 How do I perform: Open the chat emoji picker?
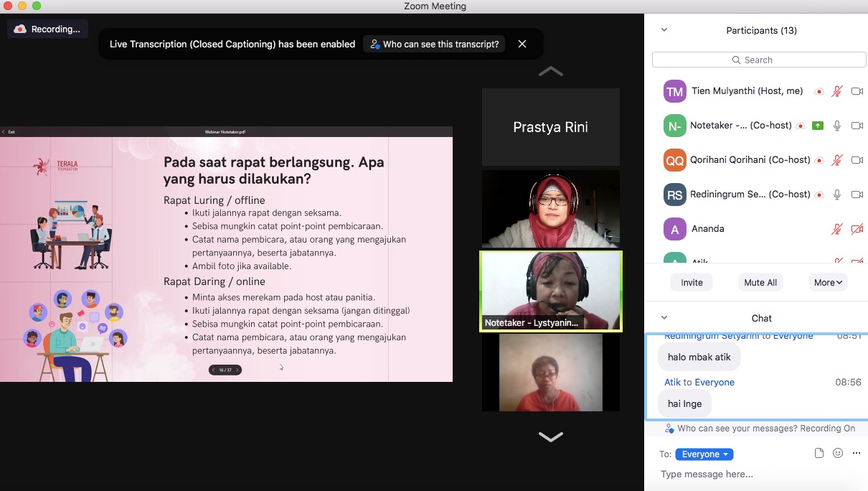838,454
